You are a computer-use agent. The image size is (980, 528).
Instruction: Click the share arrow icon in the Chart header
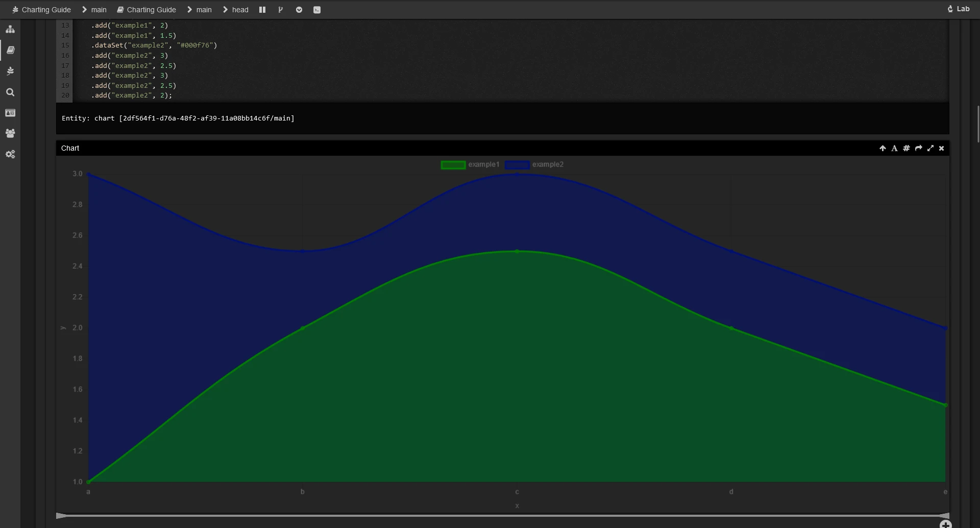pos(918,148)
